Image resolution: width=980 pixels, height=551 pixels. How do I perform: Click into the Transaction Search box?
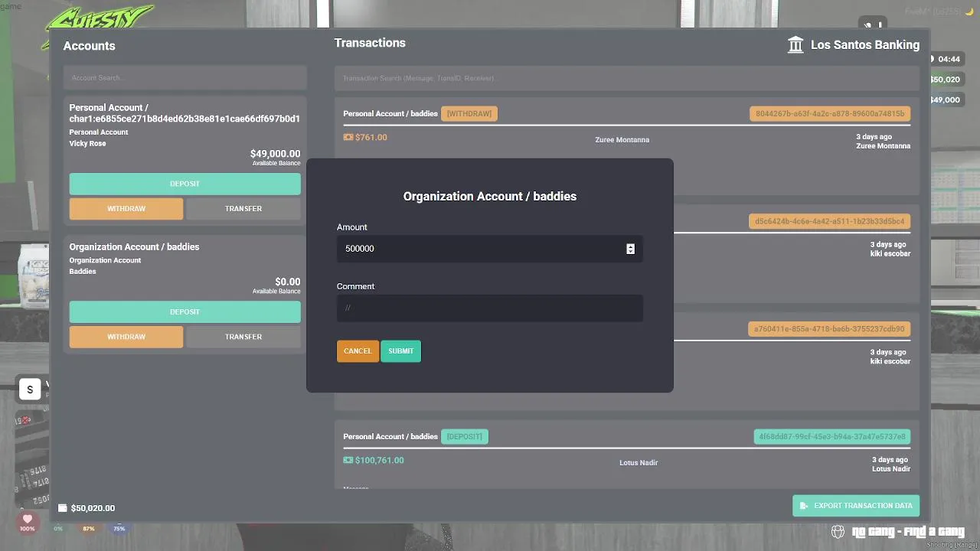[627, 78]
